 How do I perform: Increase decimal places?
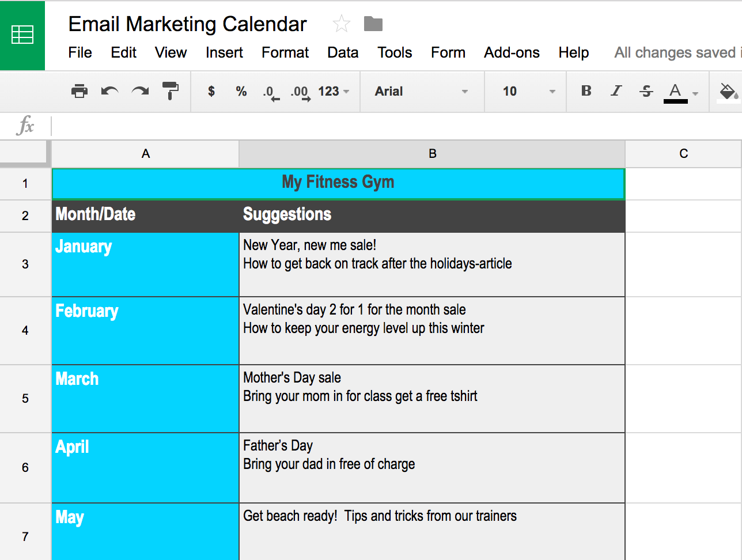click(x=301, y=92)
